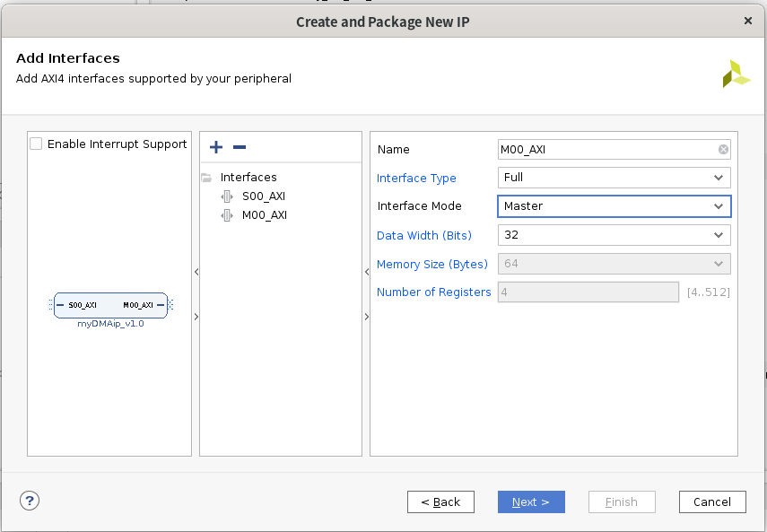Screen dimensions: 767x532
Task: Expand the Interface Mode dropdown
Action: 614,206
